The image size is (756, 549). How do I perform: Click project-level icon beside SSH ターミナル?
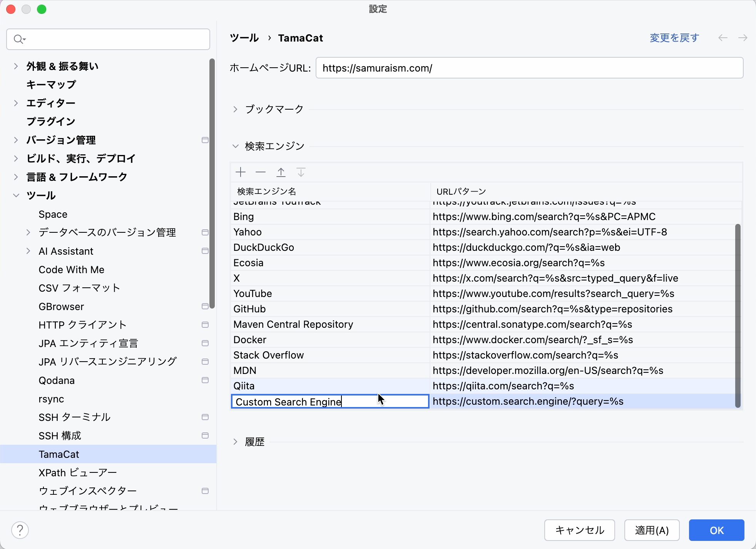tap(205, 417)
